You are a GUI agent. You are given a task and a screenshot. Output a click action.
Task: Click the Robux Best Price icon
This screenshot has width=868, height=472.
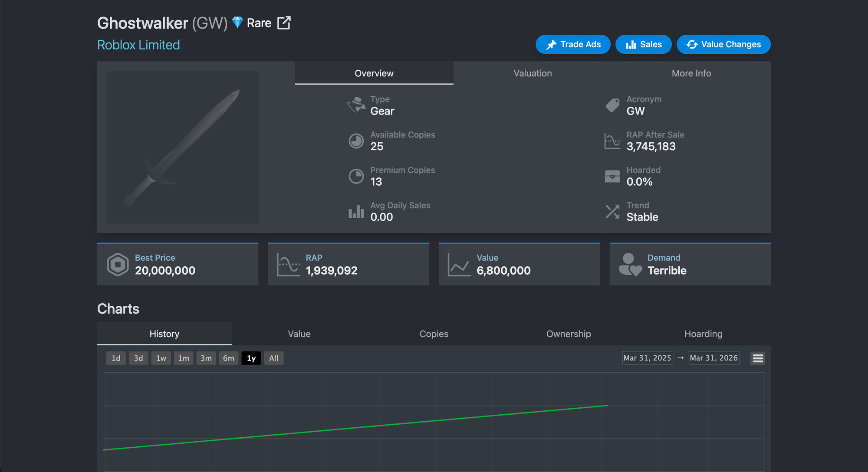point(118,265)
